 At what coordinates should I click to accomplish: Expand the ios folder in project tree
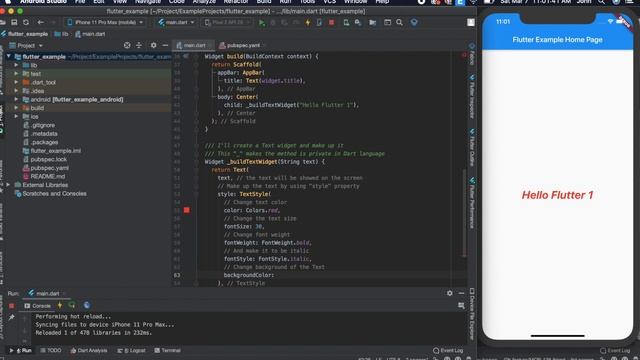click(16, 117)
